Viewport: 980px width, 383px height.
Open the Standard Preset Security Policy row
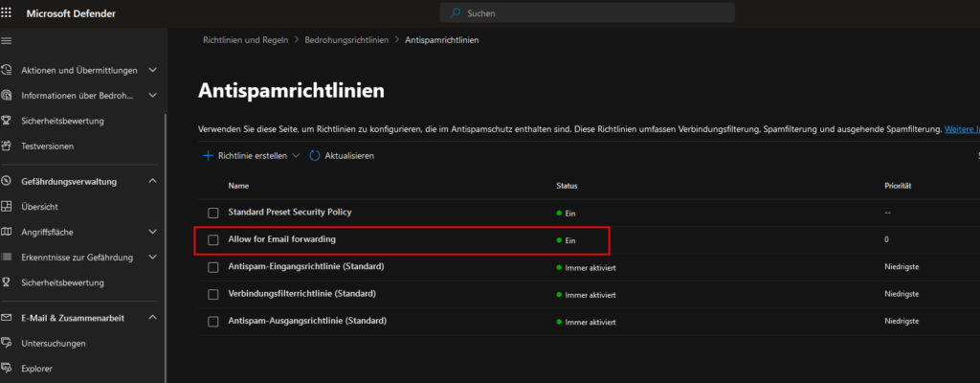click(290, 213)
